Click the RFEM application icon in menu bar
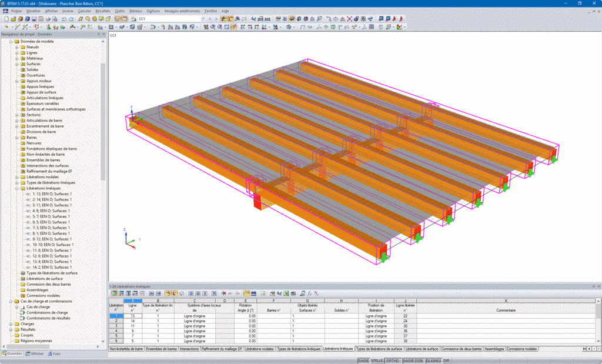Viewport: 602px width, 364px height. (x=5, y=11)
